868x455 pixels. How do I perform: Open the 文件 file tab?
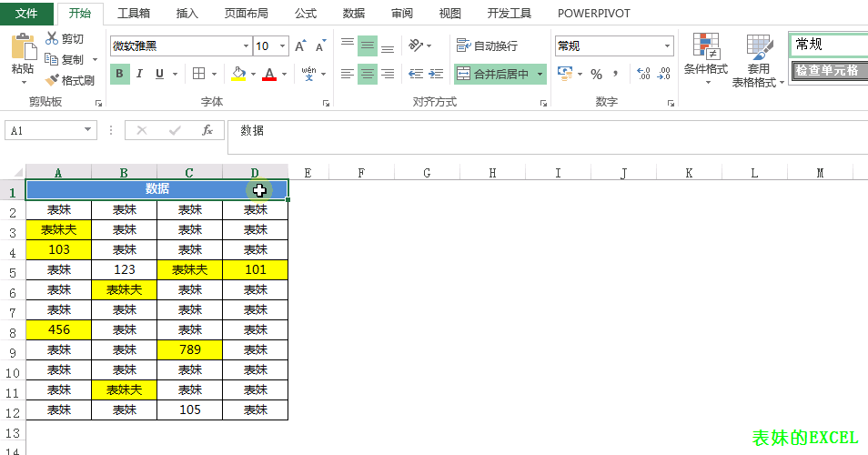pyautogui.click(x=26, y=14)
